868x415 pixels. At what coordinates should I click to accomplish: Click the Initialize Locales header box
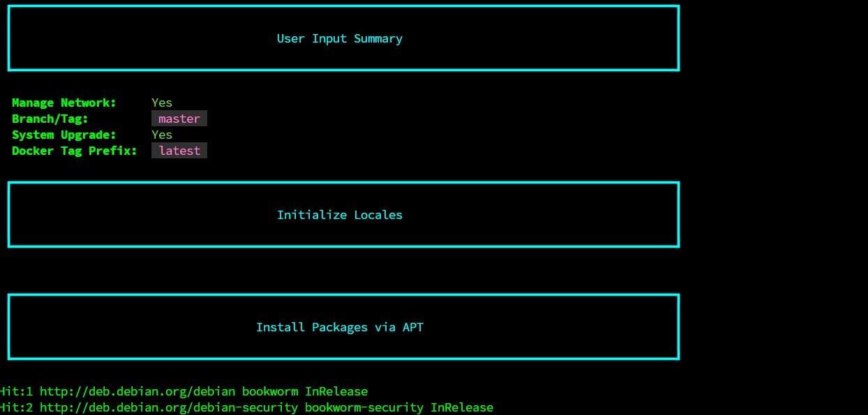339,214
